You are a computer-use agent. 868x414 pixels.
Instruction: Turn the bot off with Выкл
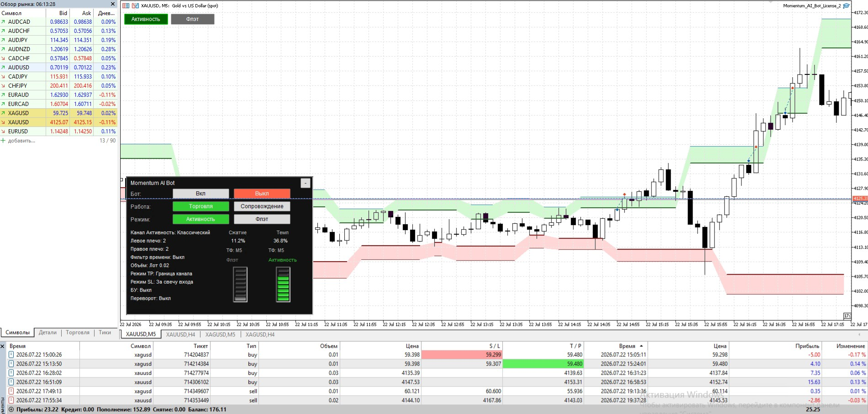coord(262,194)
